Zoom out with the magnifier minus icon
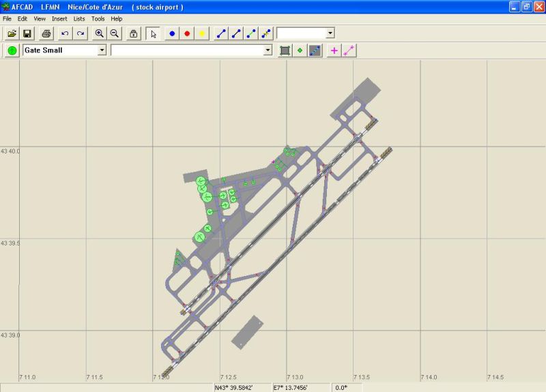Screen dimensions: 546x392 click(115, 33)
